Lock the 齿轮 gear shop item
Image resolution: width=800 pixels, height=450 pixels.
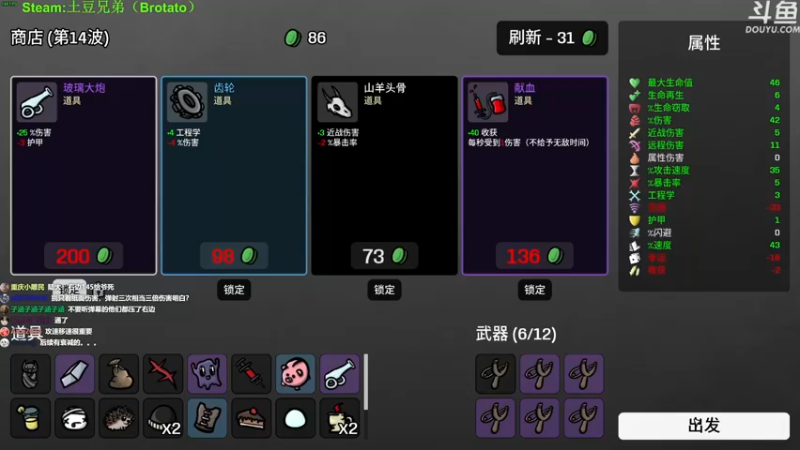click(234, 290)
